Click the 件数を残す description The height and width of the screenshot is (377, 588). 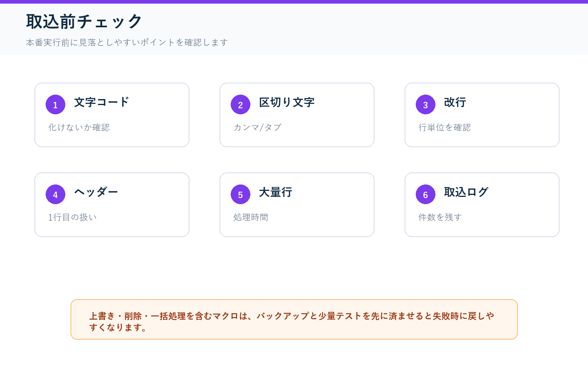click(x=440, y=217)
